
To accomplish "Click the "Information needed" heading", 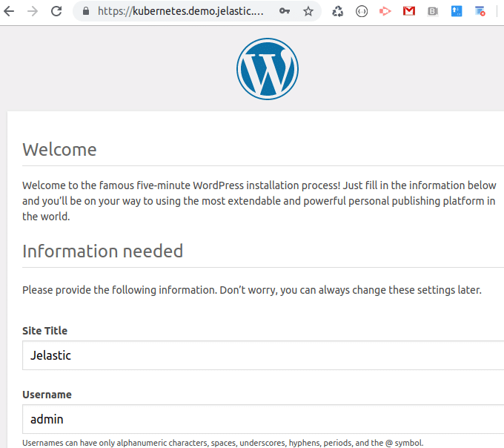I will point(102,251).
